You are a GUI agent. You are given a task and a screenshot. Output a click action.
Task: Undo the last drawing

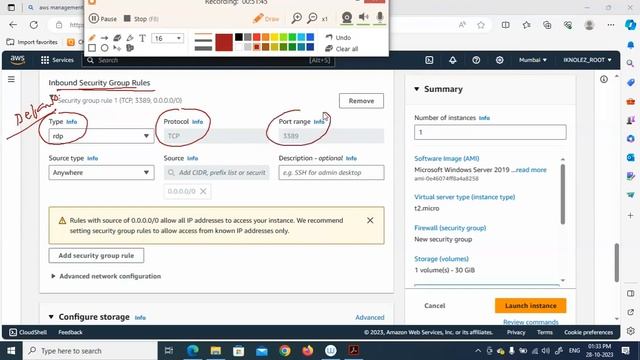point(338,38)
